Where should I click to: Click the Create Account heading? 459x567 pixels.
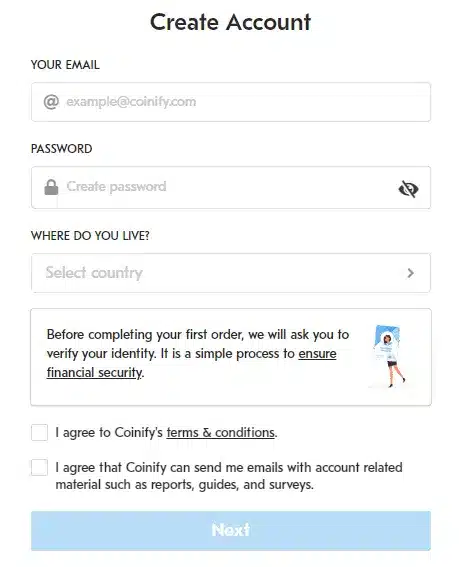pyautogui.click(x=230, y=22)
